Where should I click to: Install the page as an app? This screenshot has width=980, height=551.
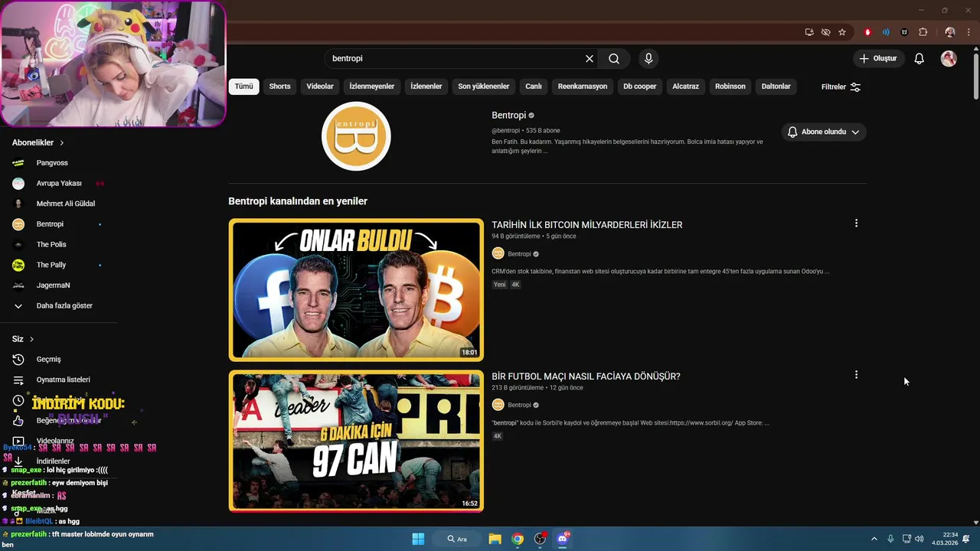809,32
